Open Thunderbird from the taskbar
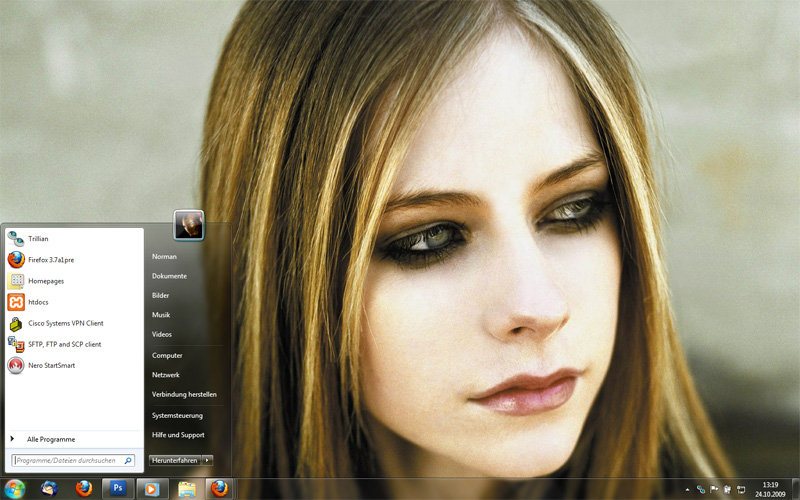The image size is (800, 500). pos(49,489)
